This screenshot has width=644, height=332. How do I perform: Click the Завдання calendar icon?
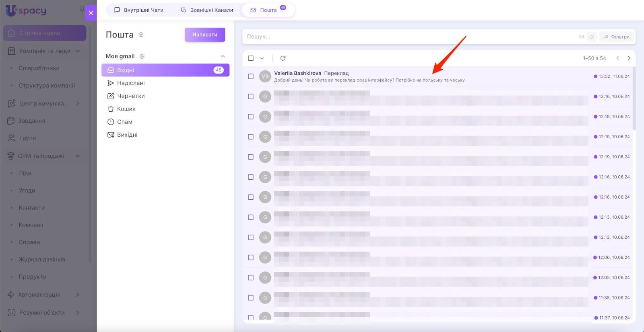11,121
